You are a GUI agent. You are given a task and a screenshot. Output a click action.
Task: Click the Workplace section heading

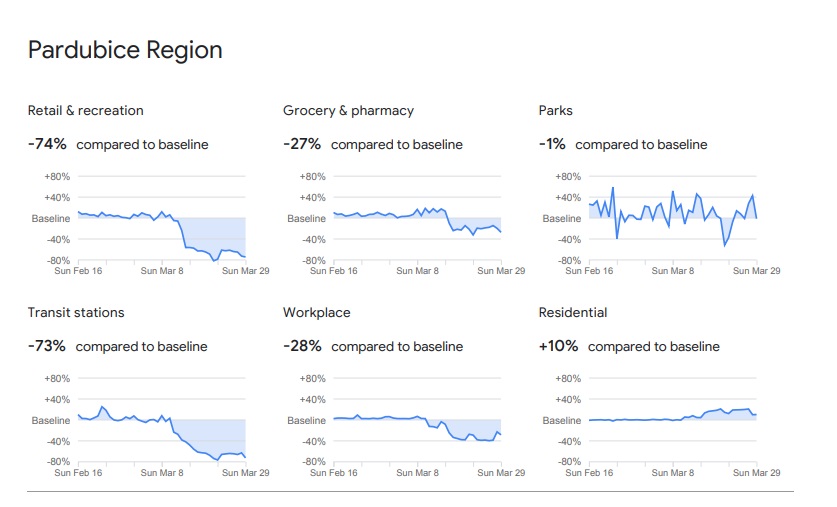tap(316, 312)
